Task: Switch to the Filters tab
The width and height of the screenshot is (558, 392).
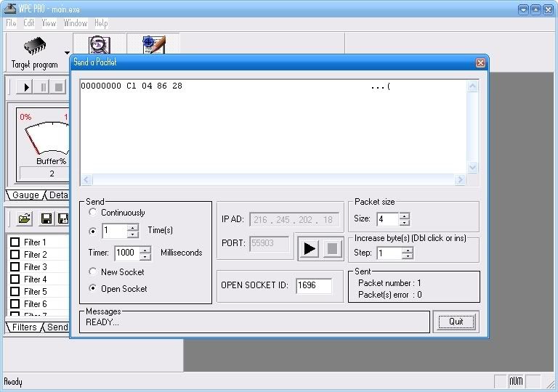Action: pos(24,327)
